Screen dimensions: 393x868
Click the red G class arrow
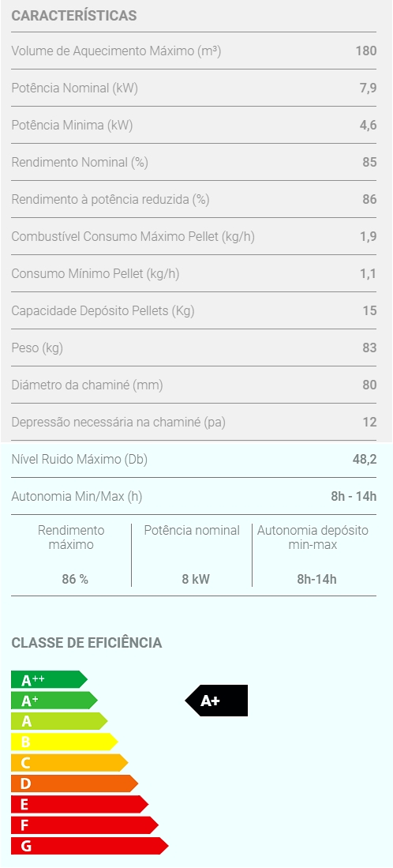coord(89,846)
